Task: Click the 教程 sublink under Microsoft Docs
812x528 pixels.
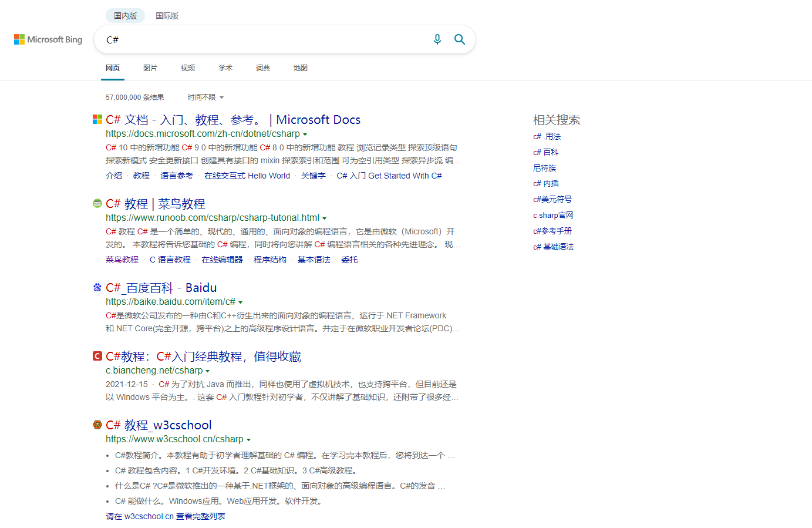Action: point(141,176)
